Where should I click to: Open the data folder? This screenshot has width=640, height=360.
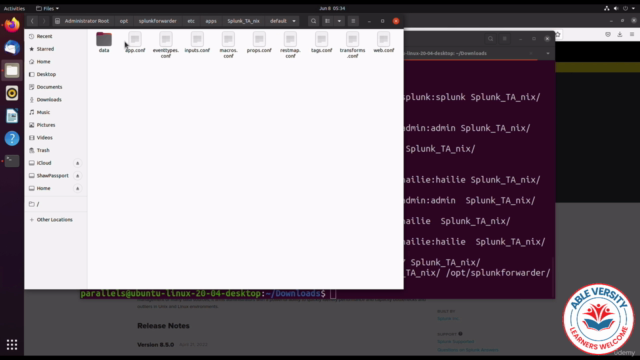[104, 42]
